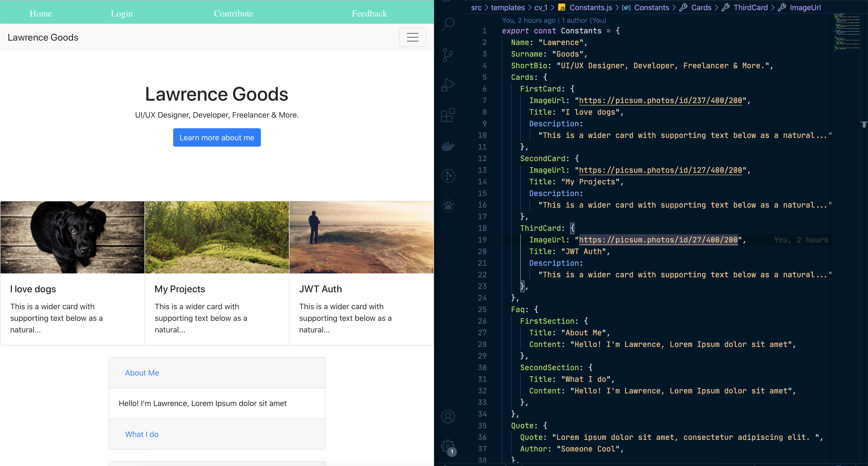Open the Contribute nav item

pos(233,14)
